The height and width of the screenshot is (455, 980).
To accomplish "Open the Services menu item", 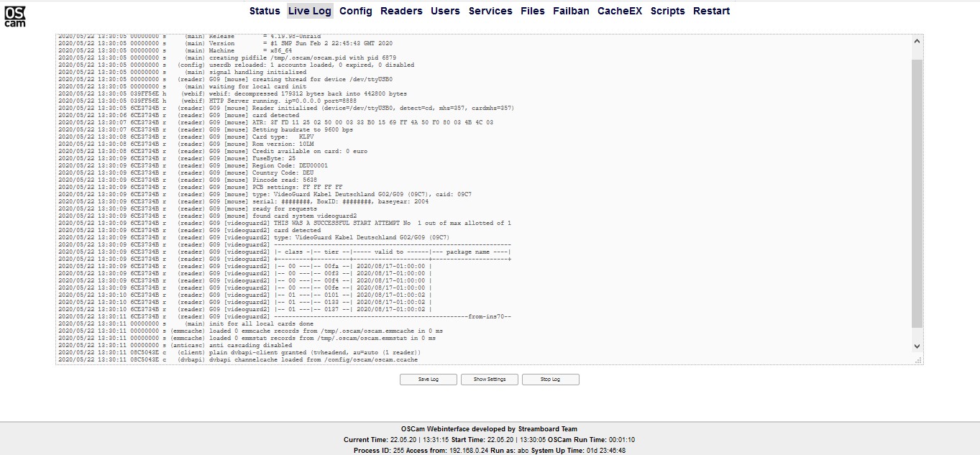I will [x=490, y=11].
